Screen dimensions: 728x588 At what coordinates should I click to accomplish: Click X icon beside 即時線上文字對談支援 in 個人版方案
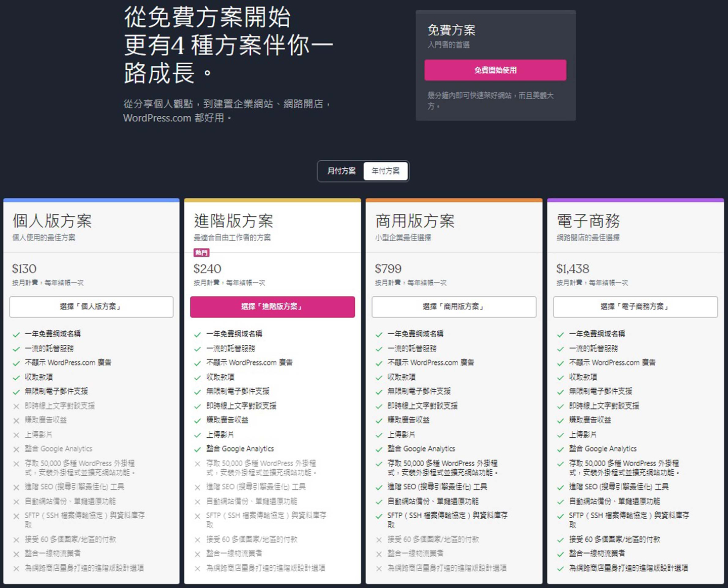click(16, 406)
